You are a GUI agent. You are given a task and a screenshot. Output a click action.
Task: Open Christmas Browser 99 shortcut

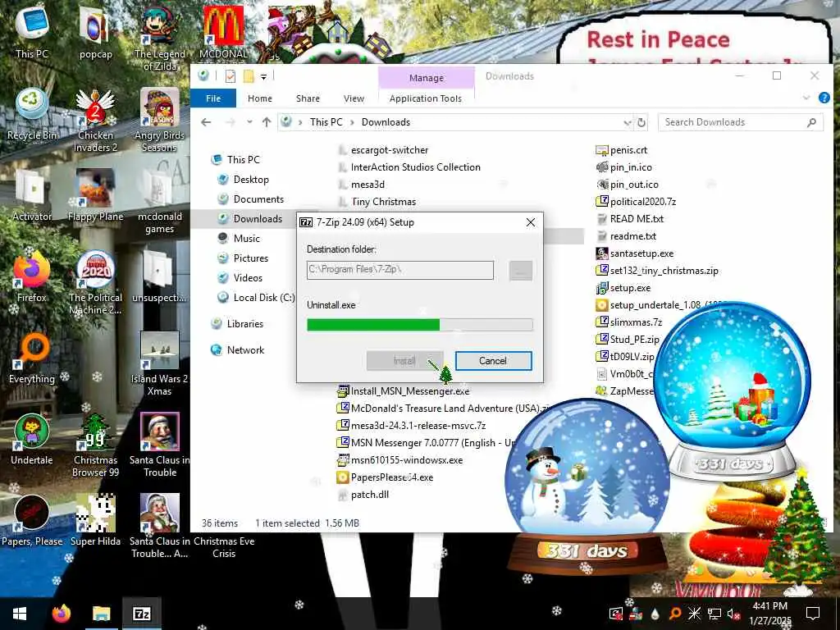click(x=95, y=445)
